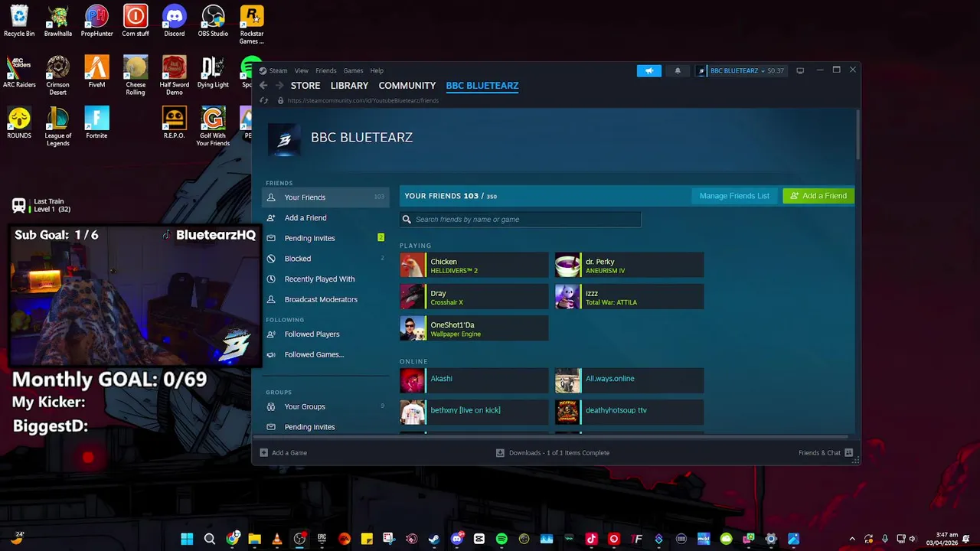Open the OBS Studio desktop icon
980x551 pixels.
coord(213,21)
